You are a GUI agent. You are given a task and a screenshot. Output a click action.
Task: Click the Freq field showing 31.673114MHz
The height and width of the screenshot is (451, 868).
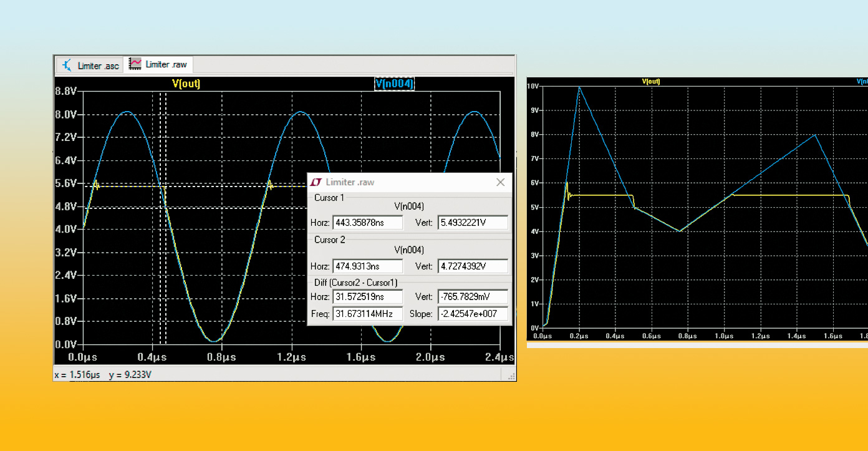367,314
